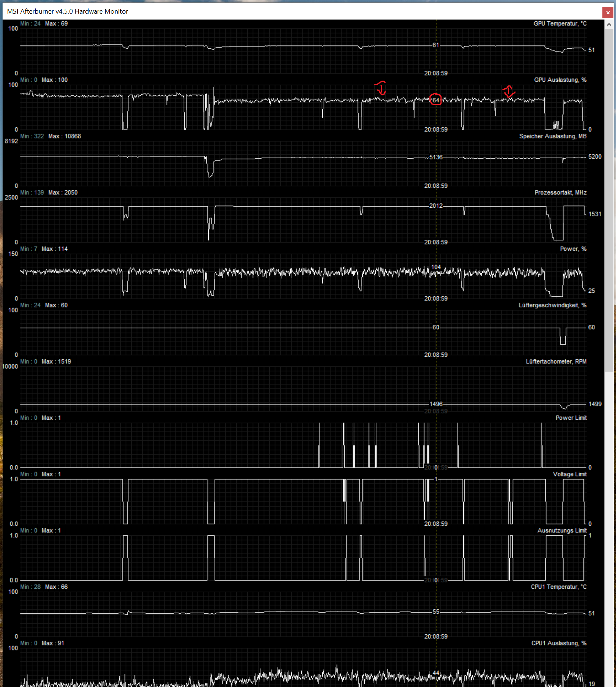The width and height of the screenshot is (616, 687).
Task: Click the 'Power Limit' graph label
Action: 571,418
